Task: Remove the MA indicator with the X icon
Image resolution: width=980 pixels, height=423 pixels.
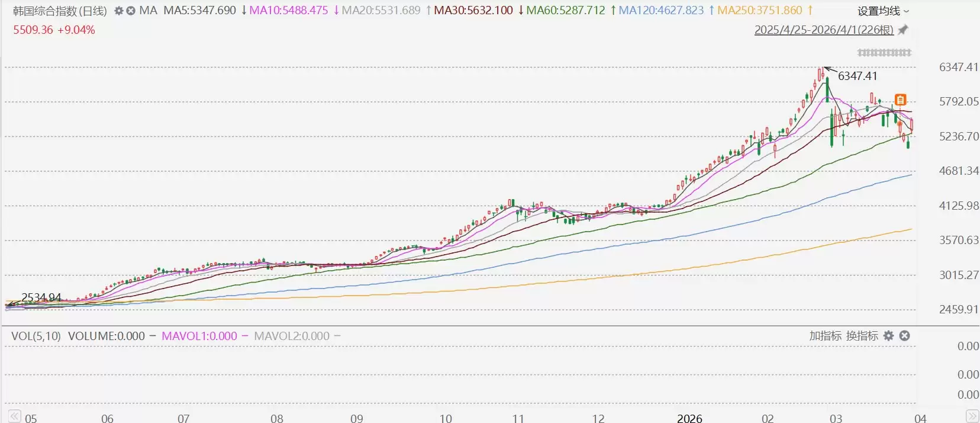Action: click(x=131, y=11)
